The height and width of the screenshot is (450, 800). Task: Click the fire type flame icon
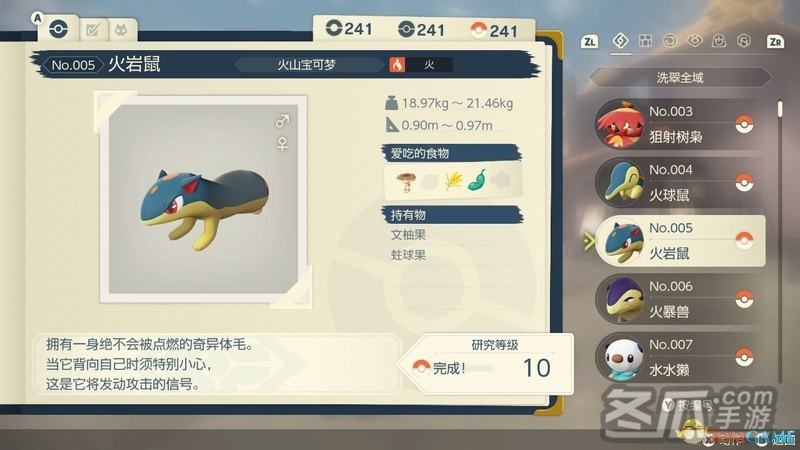(x=397, y=65)
